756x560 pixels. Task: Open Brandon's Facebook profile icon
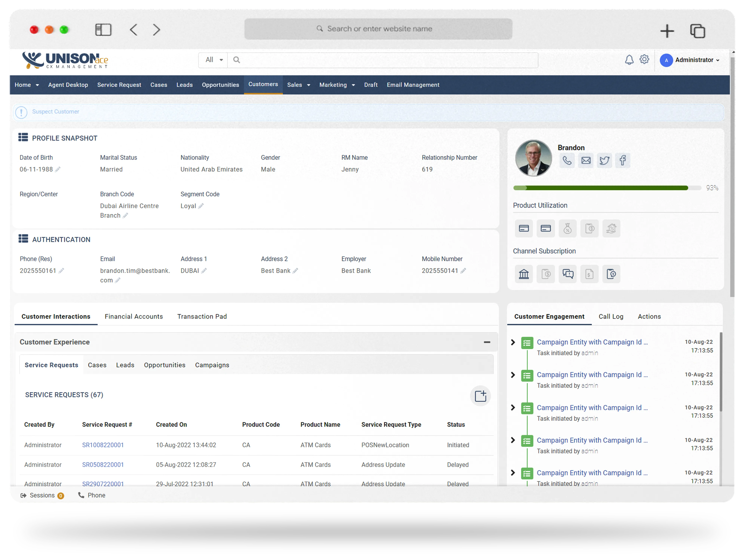(x=622, y=160)
